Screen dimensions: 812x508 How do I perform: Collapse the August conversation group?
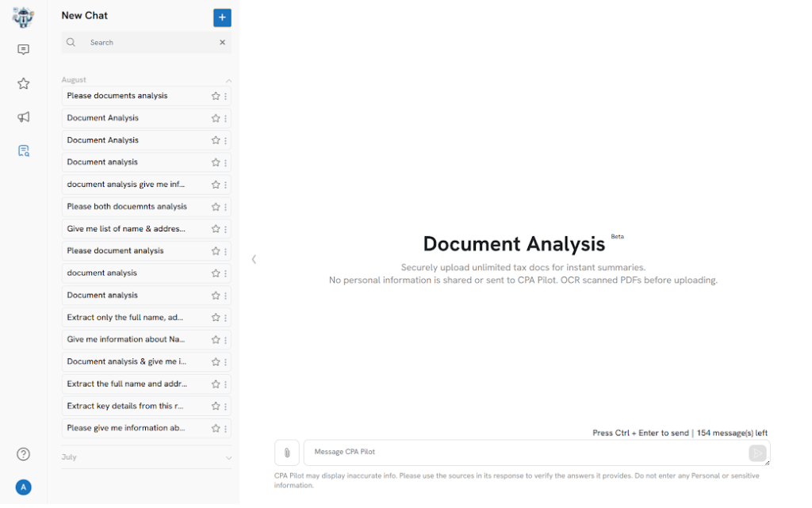click(228, 79)
